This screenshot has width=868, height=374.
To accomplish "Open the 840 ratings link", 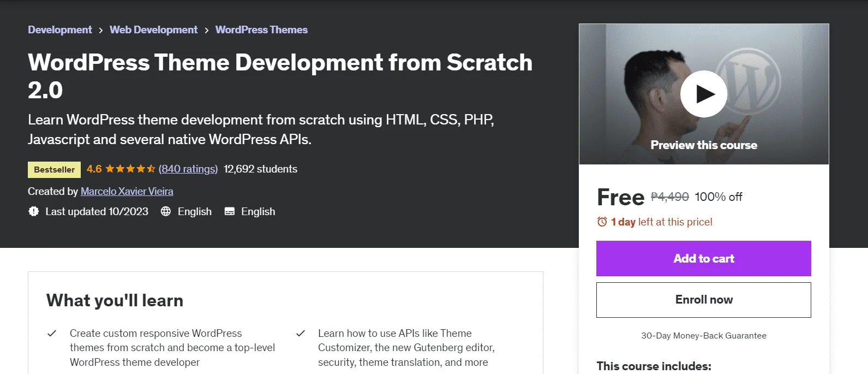I will click(188, 169).
